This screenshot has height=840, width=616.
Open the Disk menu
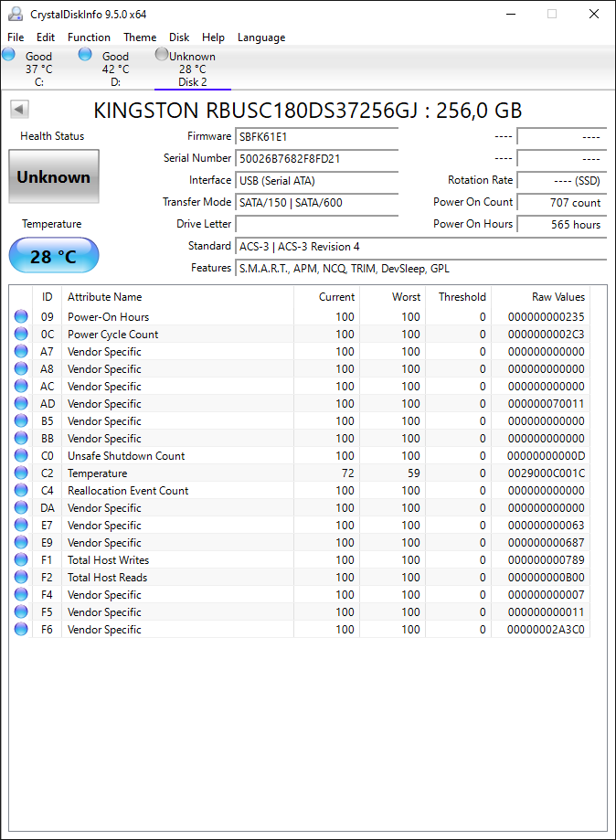(x=179, y=37)
